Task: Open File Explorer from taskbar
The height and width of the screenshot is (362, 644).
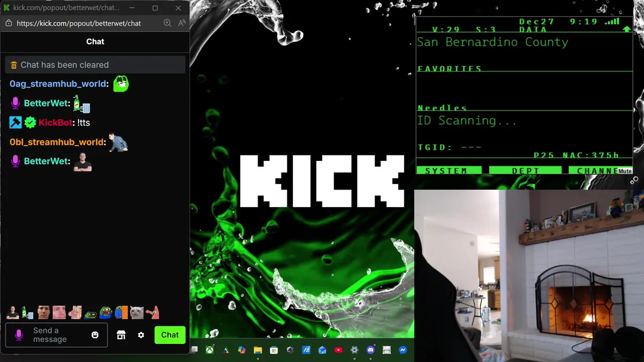Action: (x=258, y=350)
